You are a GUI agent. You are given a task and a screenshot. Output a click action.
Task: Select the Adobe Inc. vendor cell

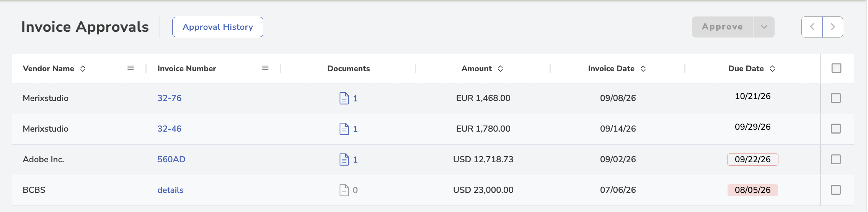pyautogui.click(x=43, y=159)
